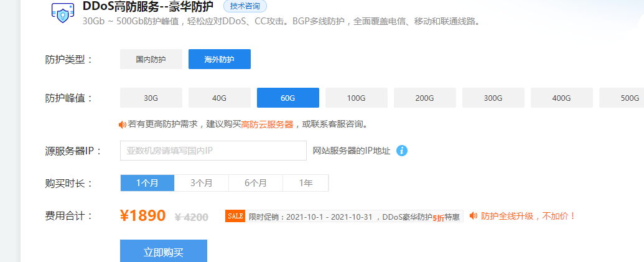Open the 高防云服务器 link
The width and height of the screenshot is (644, 262).
pos(267,124)
